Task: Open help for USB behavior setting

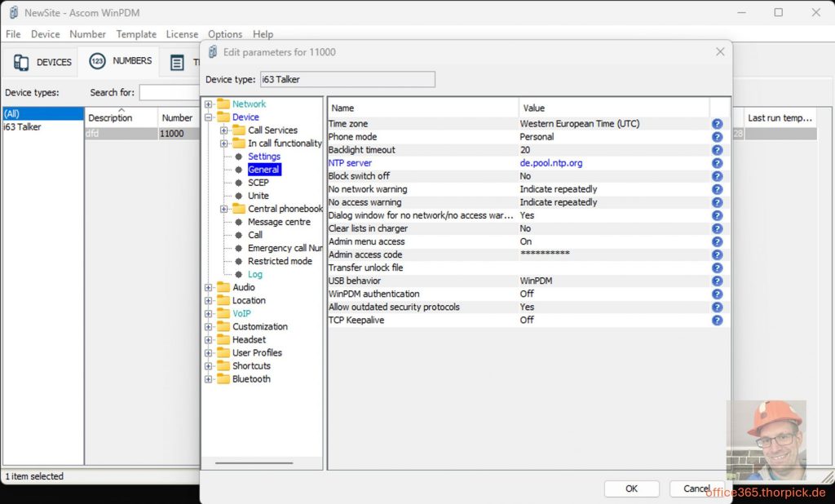Action: coord(717,281)
